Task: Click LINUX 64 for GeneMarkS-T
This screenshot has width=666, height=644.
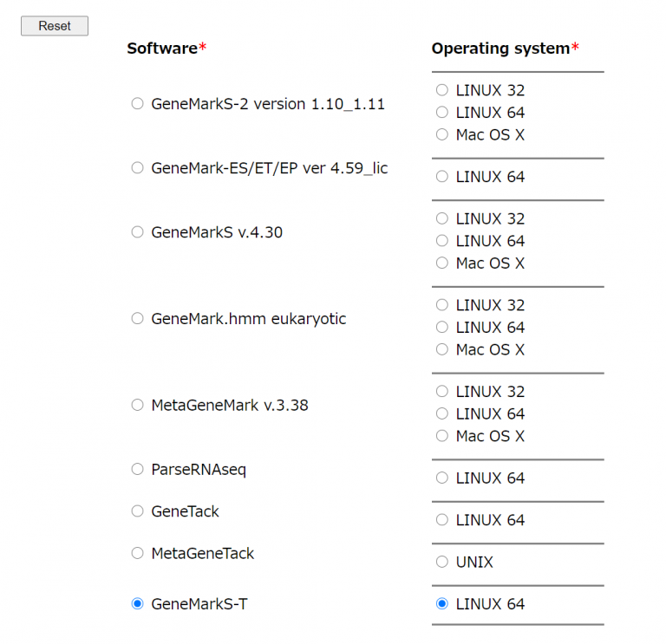Action: tap(442, 604)
